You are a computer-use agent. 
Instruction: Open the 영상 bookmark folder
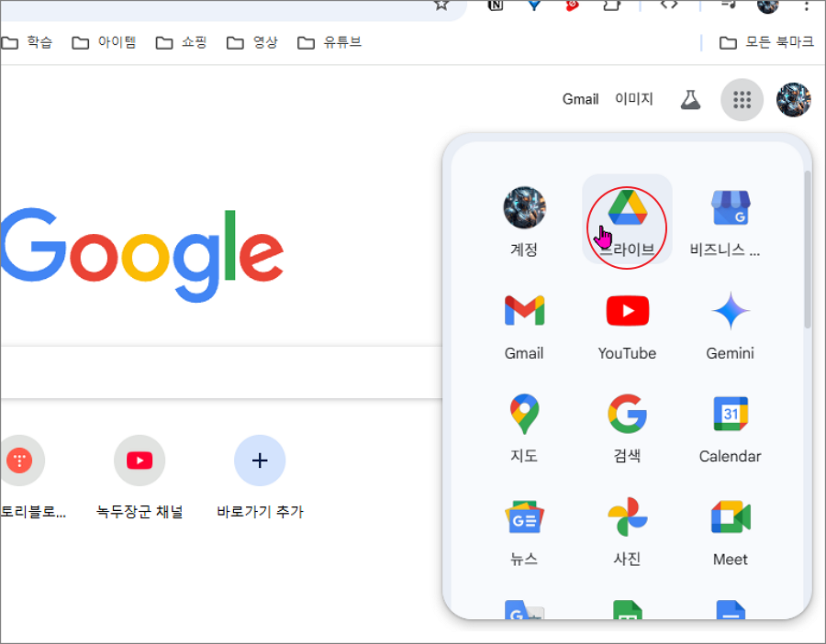[x=252, y=42]
